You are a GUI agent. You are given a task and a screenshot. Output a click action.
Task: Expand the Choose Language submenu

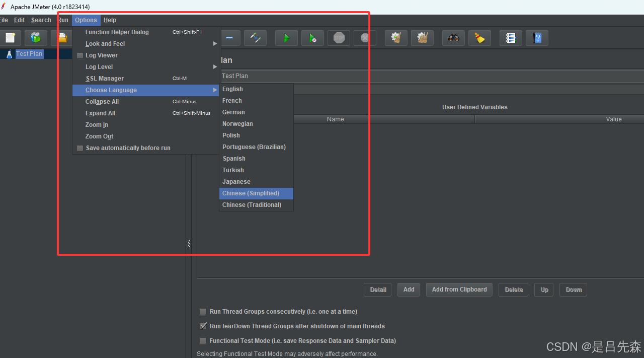(146, 90)
